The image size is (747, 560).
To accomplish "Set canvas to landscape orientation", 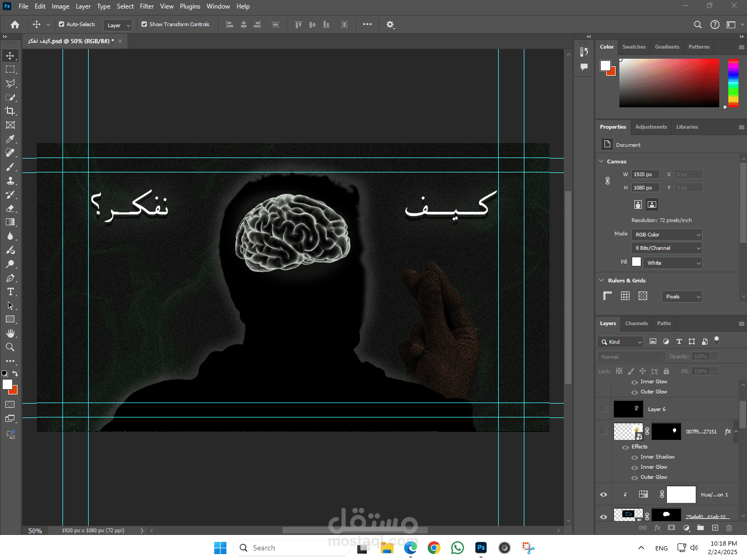I will [652, 204].
